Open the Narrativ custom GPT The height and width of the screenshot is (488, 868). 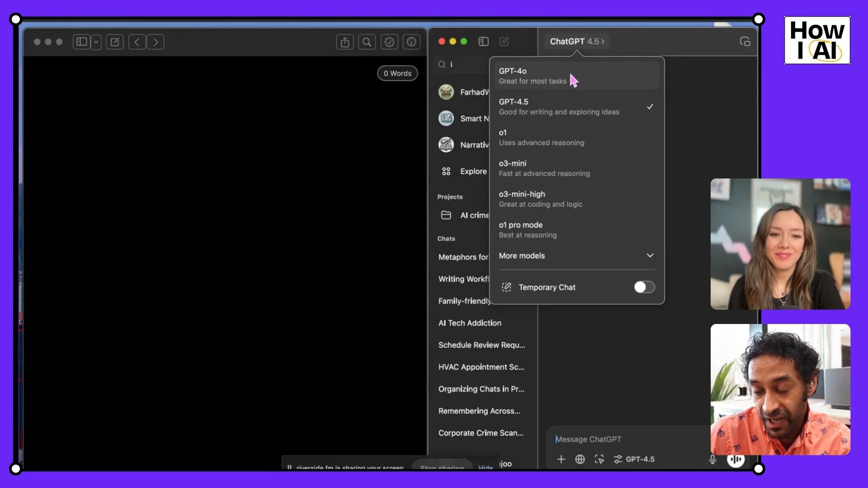(463, 145)
